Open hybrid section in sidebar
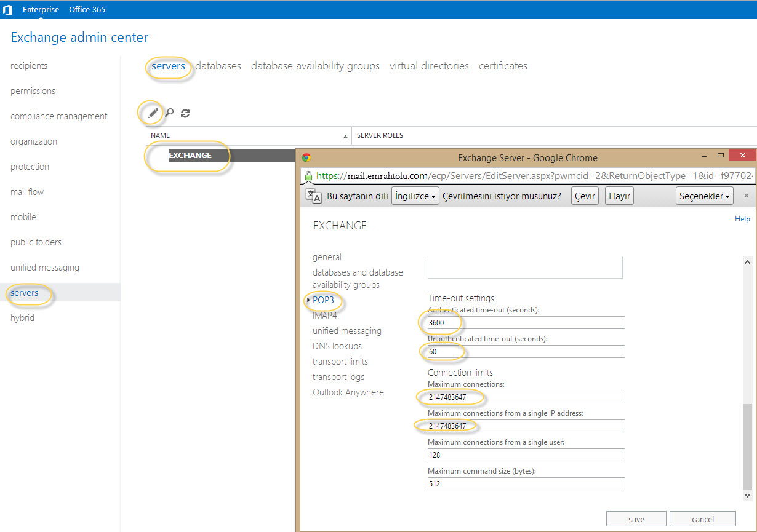Screen dimensions: 757x532 pyautogui.click(x=22, y=318)
